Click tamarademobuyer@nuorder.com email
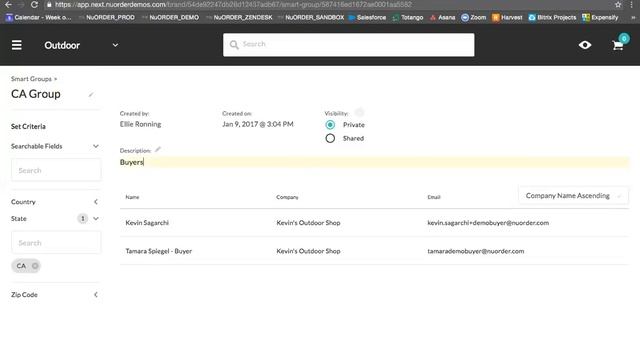 tap(476, 251)
